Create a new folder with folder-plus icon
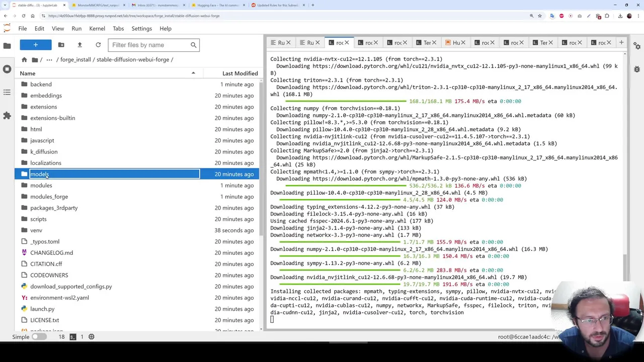The height and width of the screenshot is (362, 644). tap(61, 45)
